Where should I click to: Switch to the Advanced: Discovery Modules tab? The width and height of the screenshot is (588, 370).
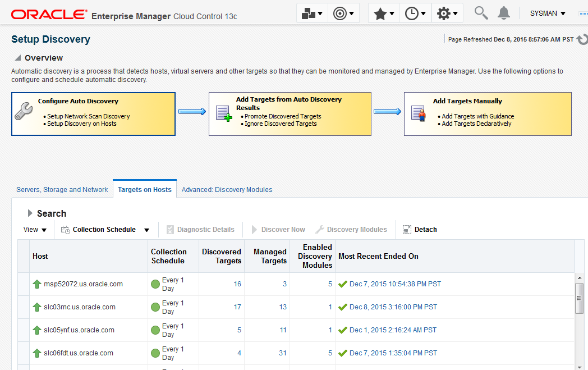[227, 189]
